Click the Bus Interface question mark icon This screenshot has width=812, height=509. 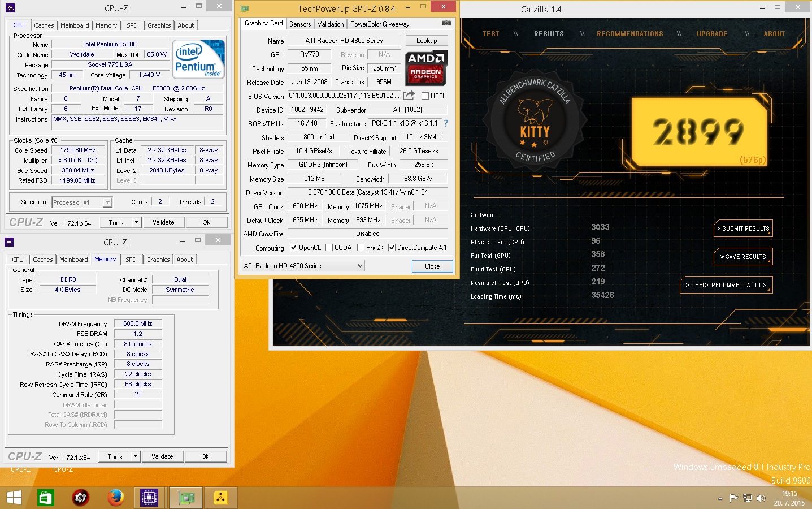[x=446, y=123]
